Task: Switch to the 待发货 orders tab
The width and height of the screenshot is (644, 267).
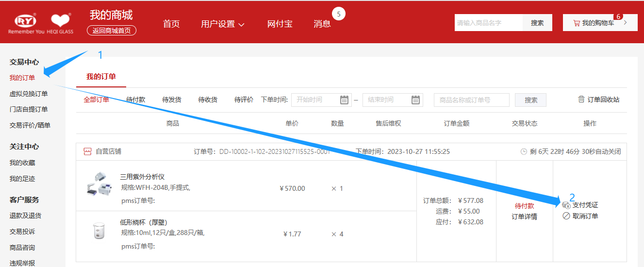Action: 171,100
